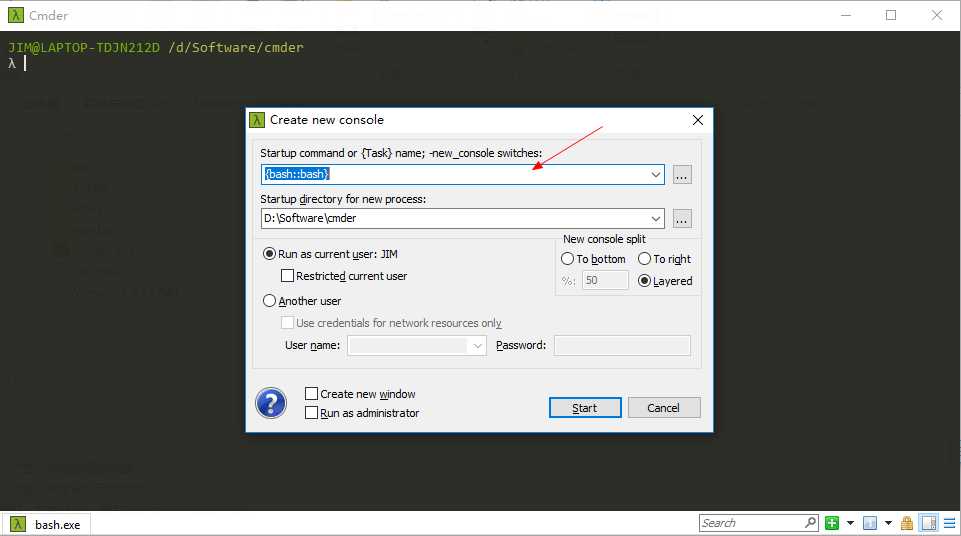This screenshot has height=536, width=961.
Task: Expand the startup directory dropdown arrow
Action: pyautogui.click(x=655, y=219)
